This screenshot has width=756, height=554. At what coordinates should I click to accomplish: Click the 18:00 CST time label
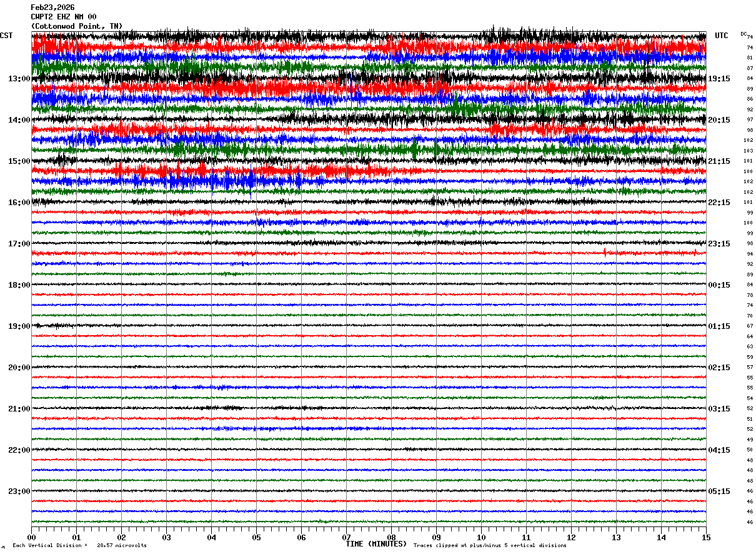(19, 285)
